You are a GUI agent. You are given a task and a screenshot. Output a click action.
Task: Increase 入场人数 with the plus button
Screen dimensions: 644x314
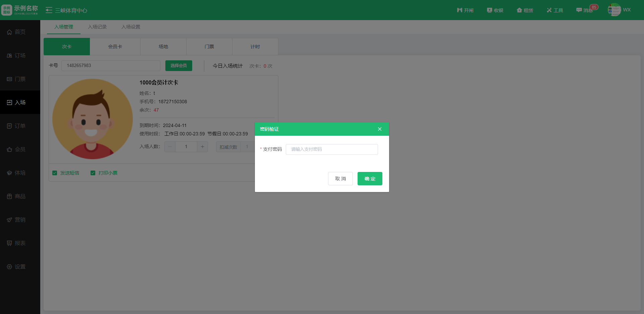tap(202, 146)
